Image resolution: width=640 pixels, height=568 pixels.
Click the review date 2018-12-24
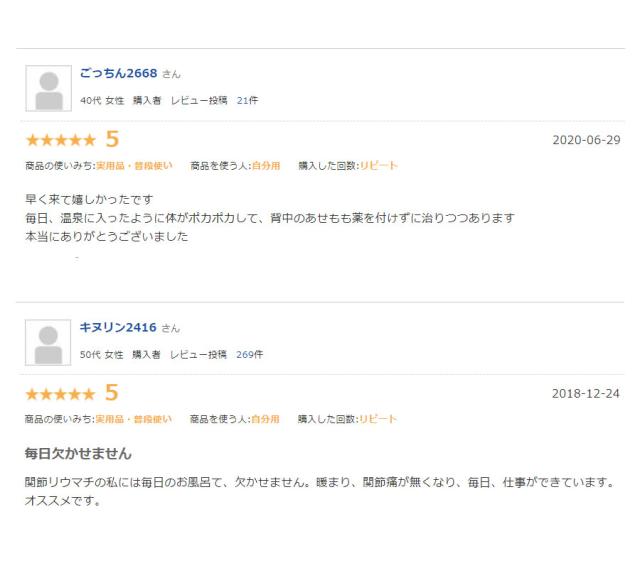pyautogui.click(x=586, y=394)
